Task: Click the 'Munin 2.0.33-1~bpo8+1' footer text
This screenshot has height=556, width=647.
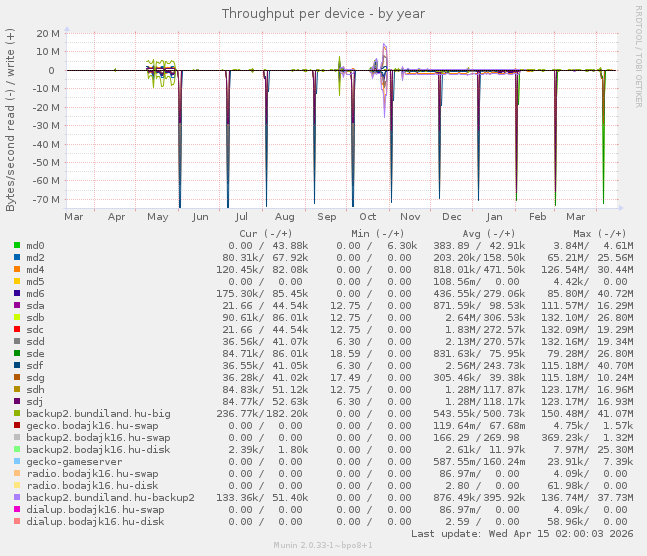Action: click(323, 545)
